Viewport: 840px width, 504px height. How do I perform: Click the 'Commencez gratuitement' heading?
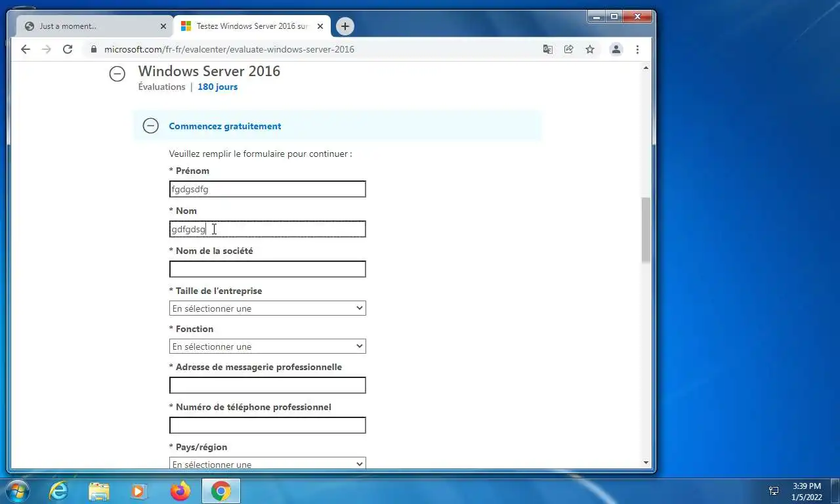(225, 126)
